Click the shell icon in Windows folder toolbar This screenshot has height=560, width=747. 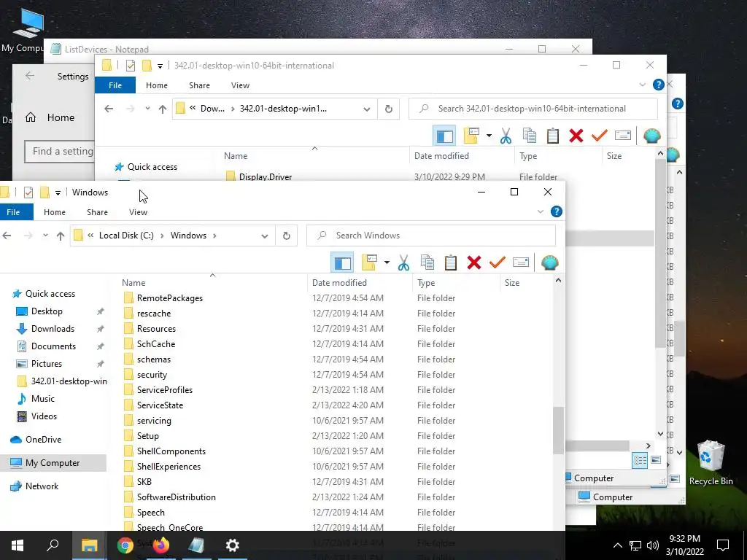point(550,262)
